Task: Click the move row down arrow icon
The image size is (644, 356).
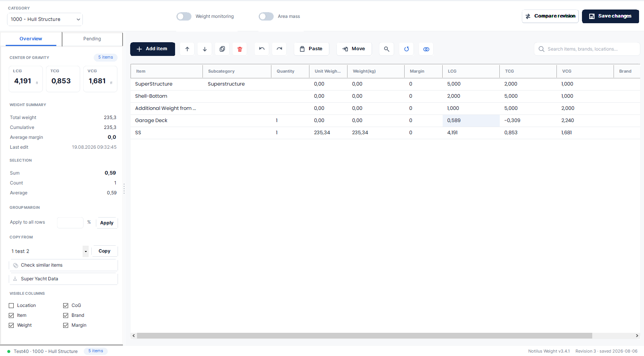Action: point(205,49)
